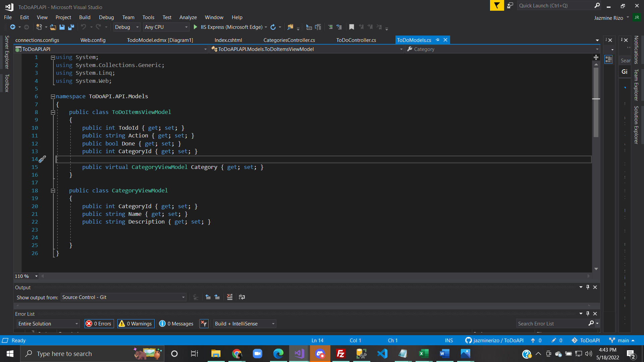This screenshot has height=362, width=644.
Task: Click the feedback icon beside Quick Launch
Action: (x=510, y=6)
